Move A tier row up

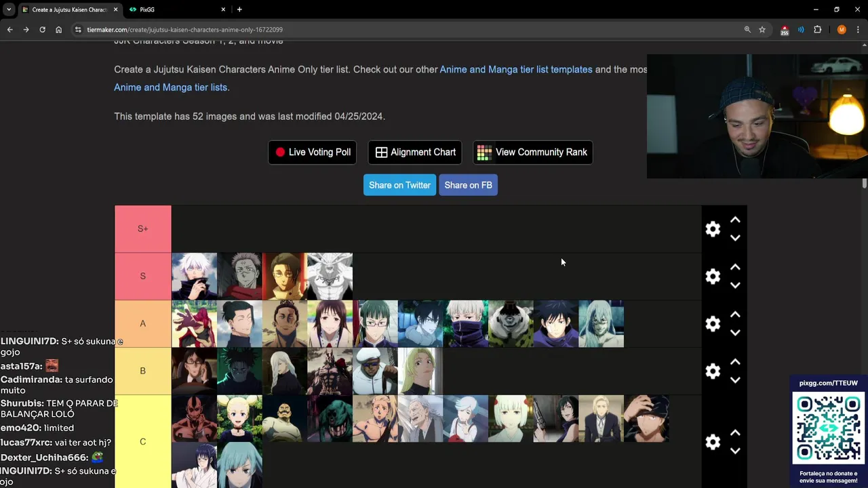(735, 315)
